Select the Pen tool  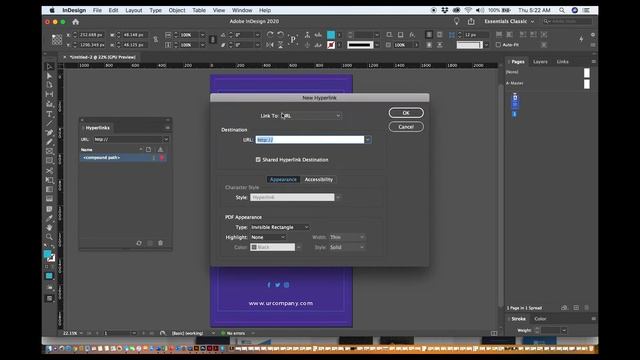[x=49, y=133]
